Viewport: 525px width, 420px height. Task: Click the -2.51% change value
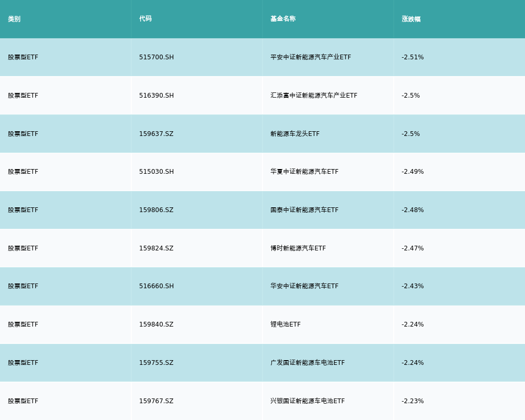[413, 57]
